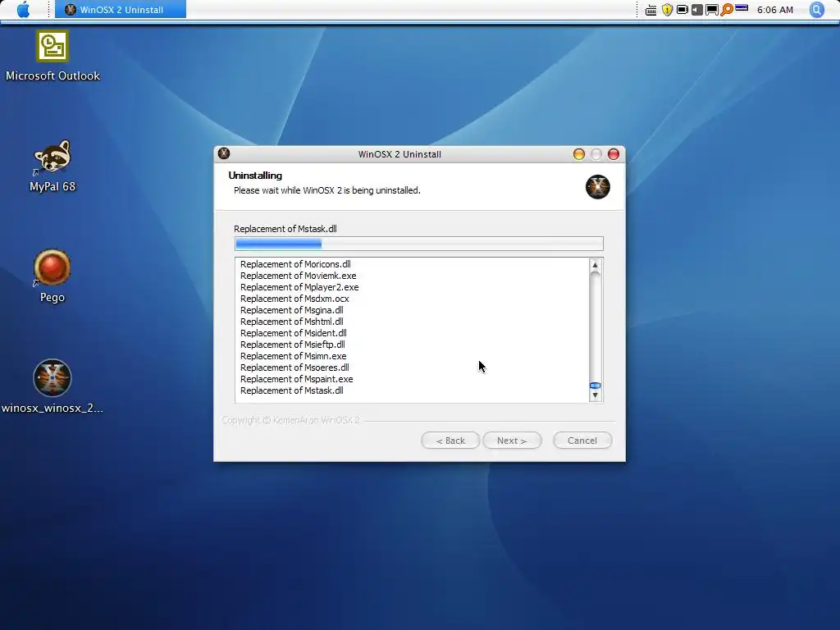Click WinOSX 2 Uninstall taskbar button
This screenshot has width=840, height=630.
pyautogui.click(x=121, y=10)
